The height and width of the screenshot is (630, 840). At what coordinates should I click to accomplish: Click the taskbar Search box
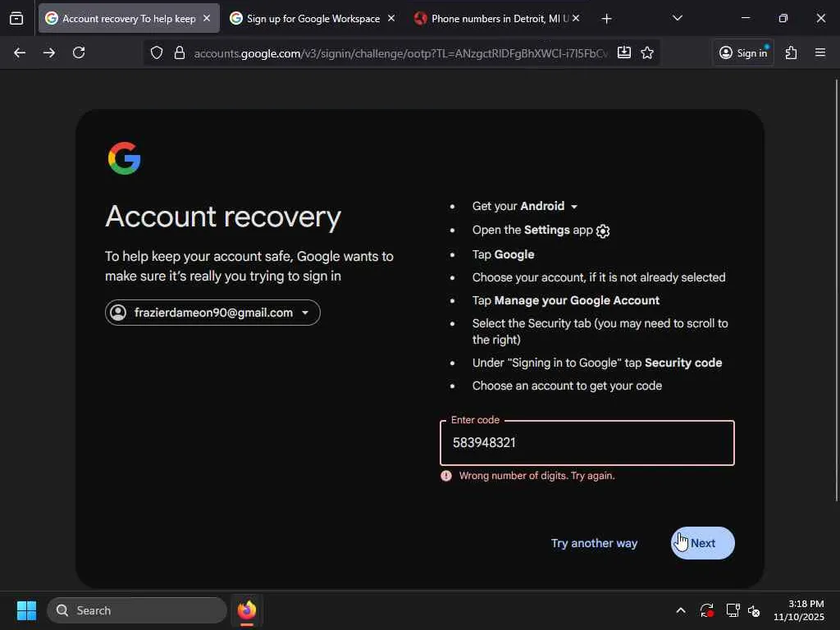click(137, 610)
